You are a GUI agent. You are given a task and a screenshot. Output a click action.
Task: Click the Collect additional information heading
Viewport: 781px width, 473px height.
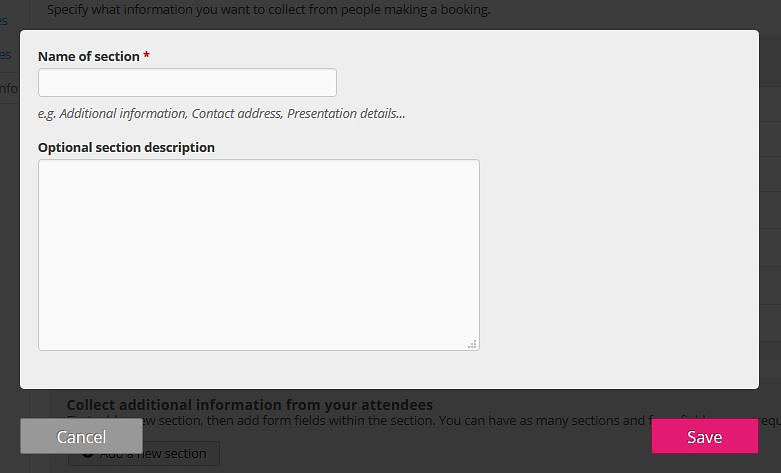coord(250,404)
